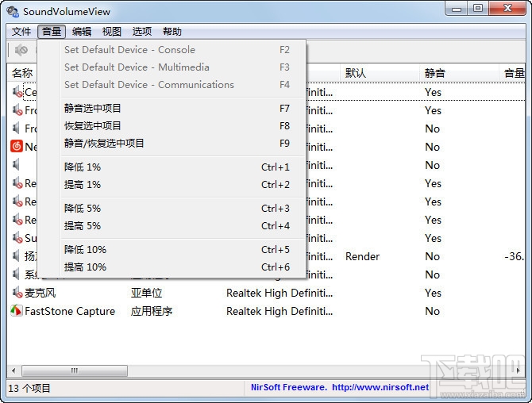
Task: Choose 恢复选中项目 from menu
Action: tap(176, 126)
